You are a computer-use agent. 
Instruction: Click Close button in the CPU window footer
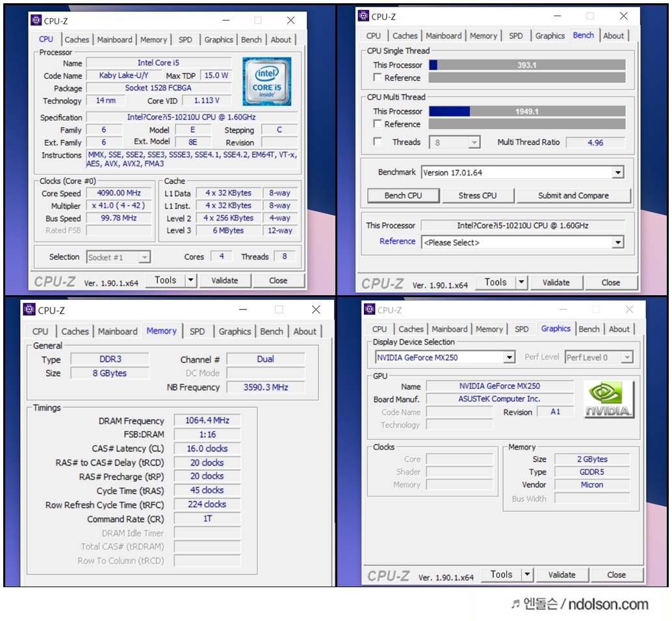pyautogui.click(x=278, y=280)
